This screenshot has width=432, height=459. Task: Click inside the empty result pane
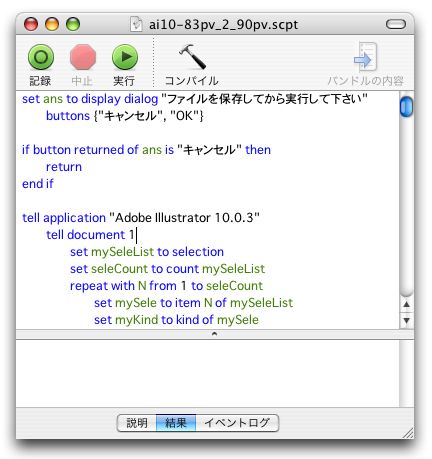coord(207,373)
